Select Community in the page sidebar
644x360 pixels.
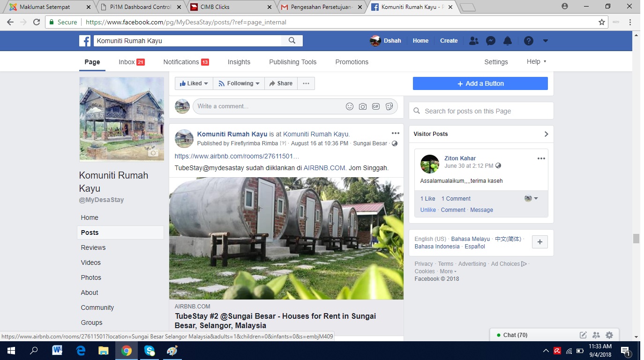(x=97, y=307)
